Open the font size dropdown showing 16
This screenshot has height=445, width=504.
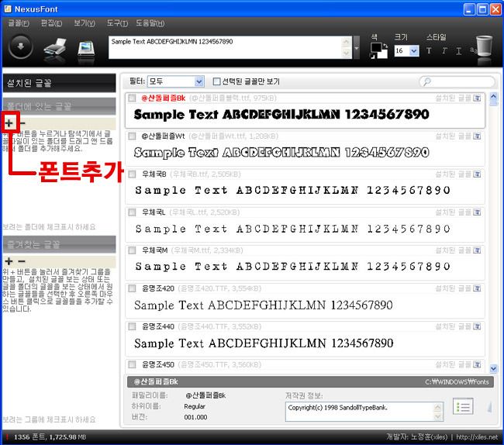click(406, 50)
